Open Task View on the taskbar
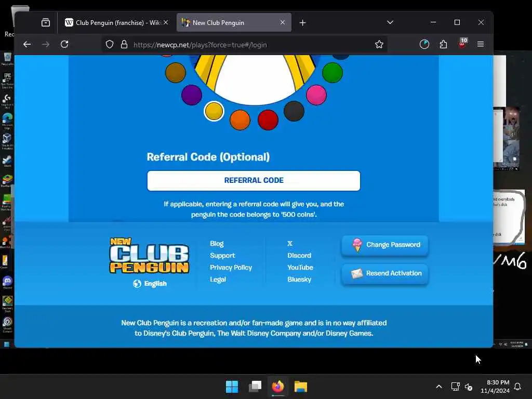 click(x=255, y=387)
